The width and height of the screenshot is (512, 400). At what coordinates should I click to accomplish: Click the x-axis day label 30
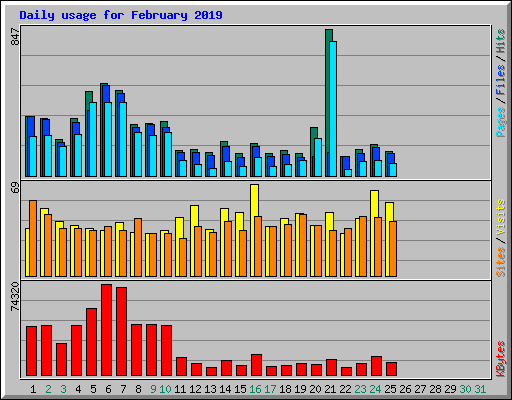point(465,389)
